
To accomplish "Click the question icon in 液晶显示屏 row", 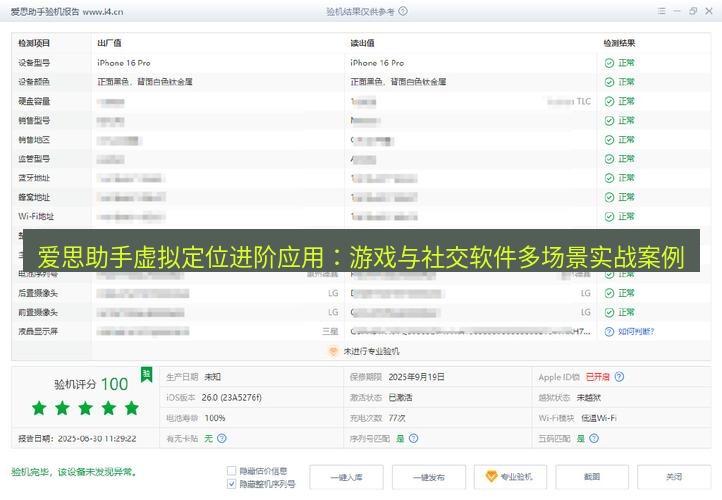I will pos(609,331).
